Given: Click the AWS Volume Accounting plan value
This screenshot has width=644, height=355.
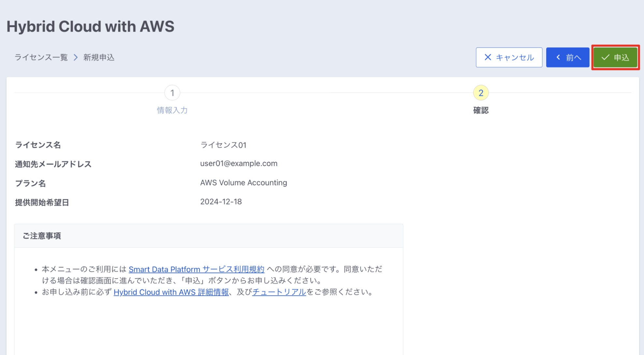Looking at the screenshot, I should coord(243,183).
